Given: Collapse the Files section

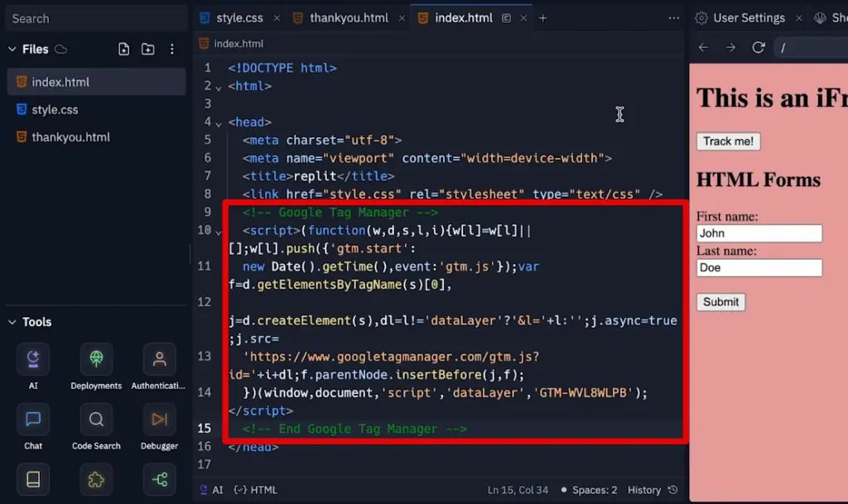Looking at the screenshot, I should click(x=12, y=49).
